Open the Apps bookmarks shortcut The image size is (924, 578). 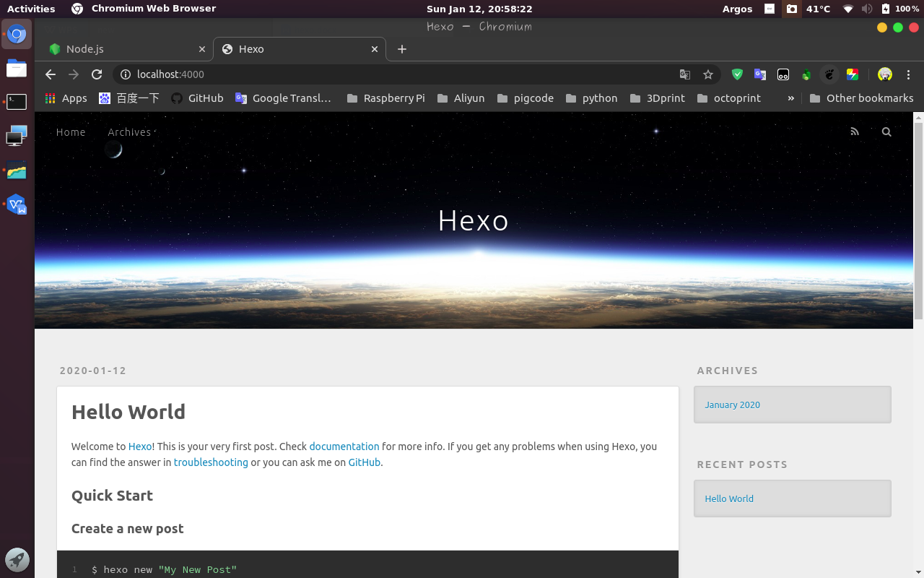click(x=66, y=98)
